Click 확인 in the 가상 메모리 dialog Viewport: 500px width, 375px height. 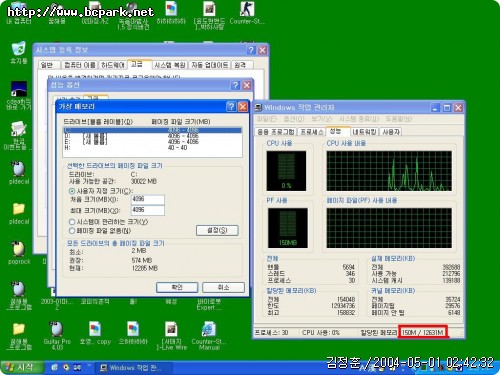(177, 287)
